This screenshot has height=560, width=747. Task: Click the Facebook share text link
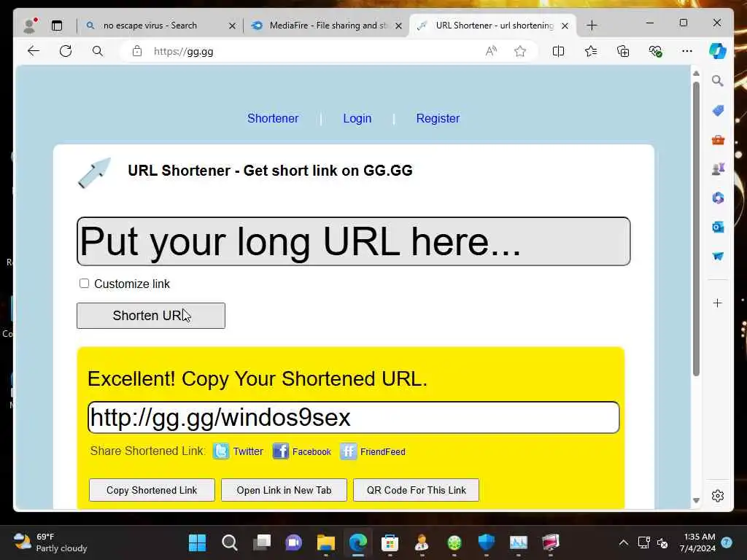[311, 451]
